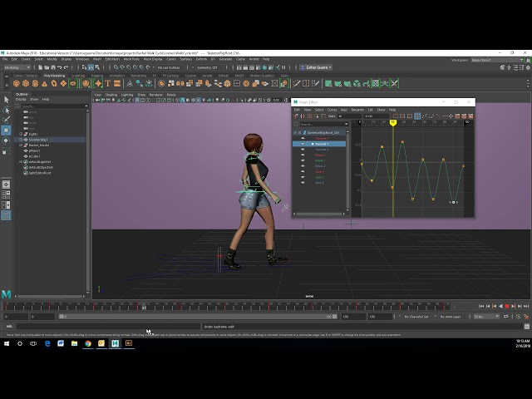Click the single-pane layout icon in toolbox
Screen dimensions: 532x399
pos(6,185)
